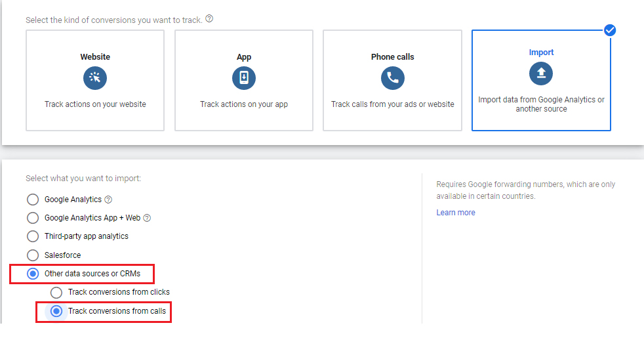
Task: Open the Learn more link
Action: coord(456,213)
